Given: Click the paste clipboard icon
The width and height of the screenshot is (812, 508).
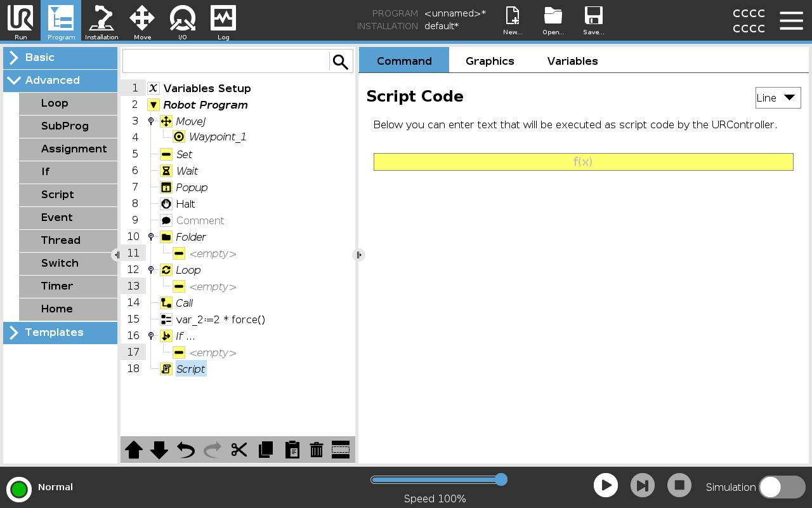Looking at the screenshot, I should coord(292,450).
